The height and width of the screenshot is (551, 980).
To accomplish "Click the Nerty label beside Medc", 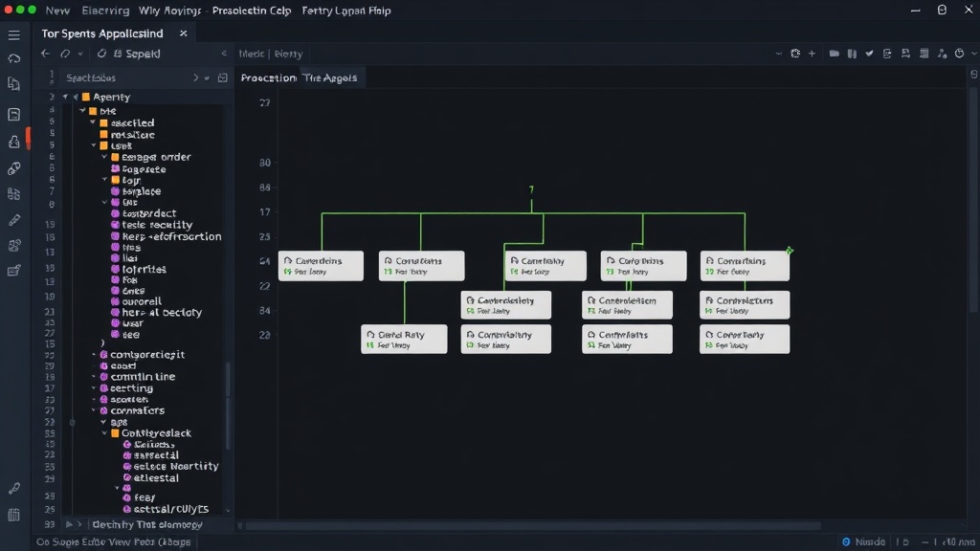I will pos(288,54).
